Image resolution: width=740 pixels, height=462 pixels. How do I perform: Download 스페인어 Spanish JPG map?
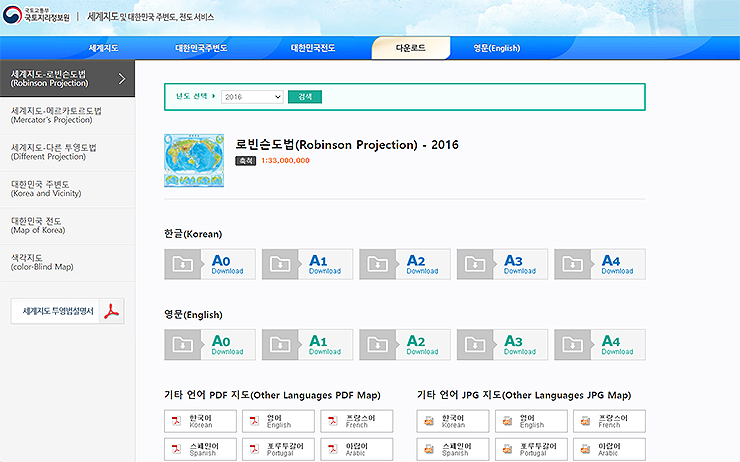(x=453, y=449)
